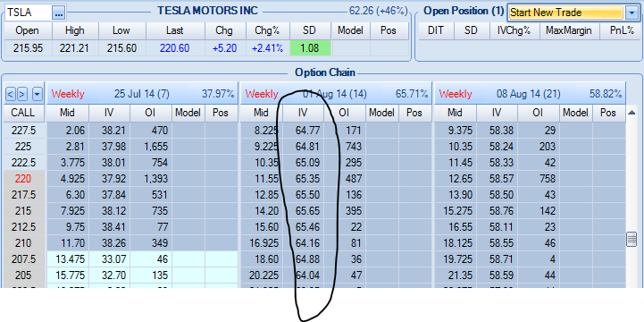Click the 11.55 Mid cell for 01 Aug
This screenshot has height=322, width=644.
[261, 179]
